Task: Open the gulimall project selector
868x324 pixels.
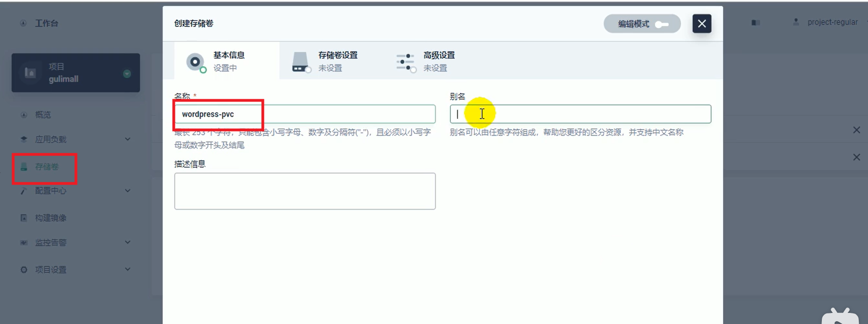Action: coord(76,73)
